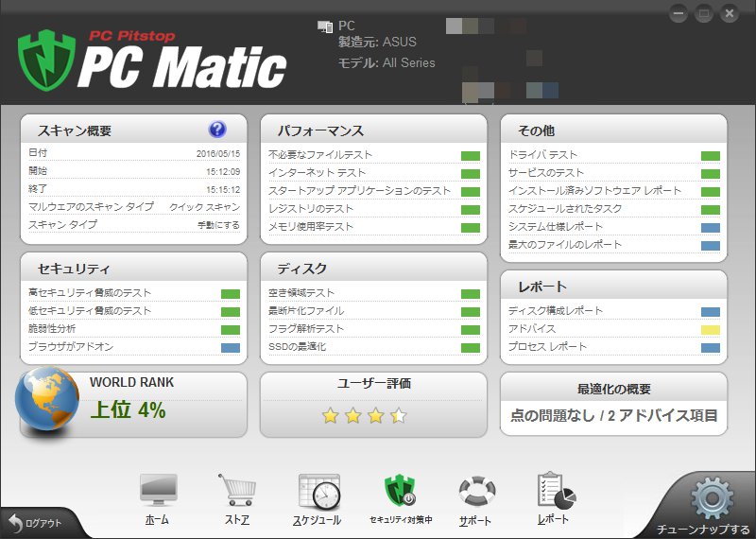Open the 低セキュリティ脅威のテスト row
The width and height of the screenshot is (756, 539).
pyautogui.click(x=134, y=311)
